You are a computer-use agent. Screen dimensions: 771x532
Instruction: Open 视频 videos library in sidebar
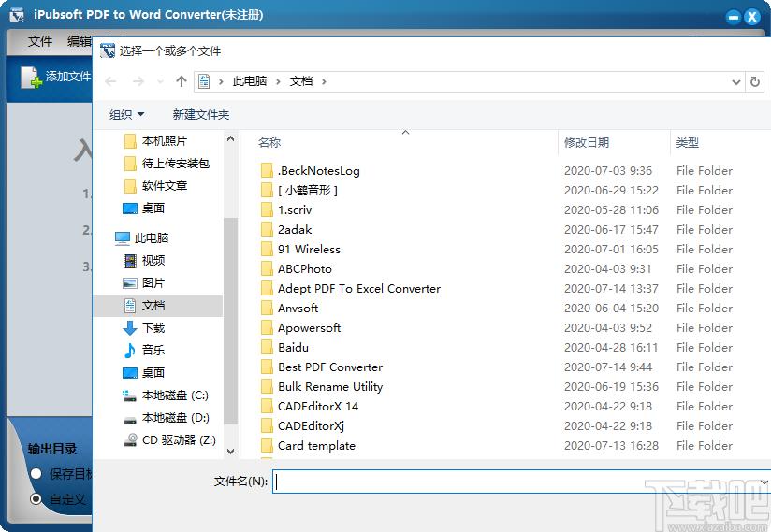coord(143,260)
